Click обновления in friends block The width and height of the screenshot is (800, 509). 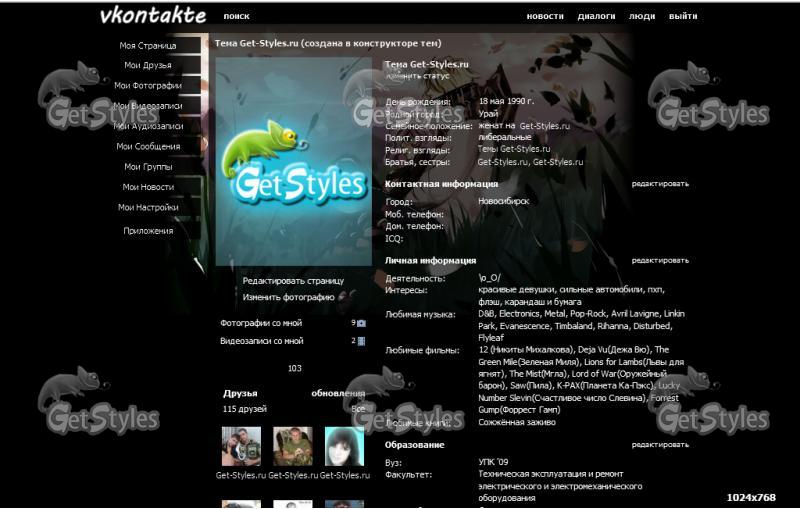tap(338, 393)
